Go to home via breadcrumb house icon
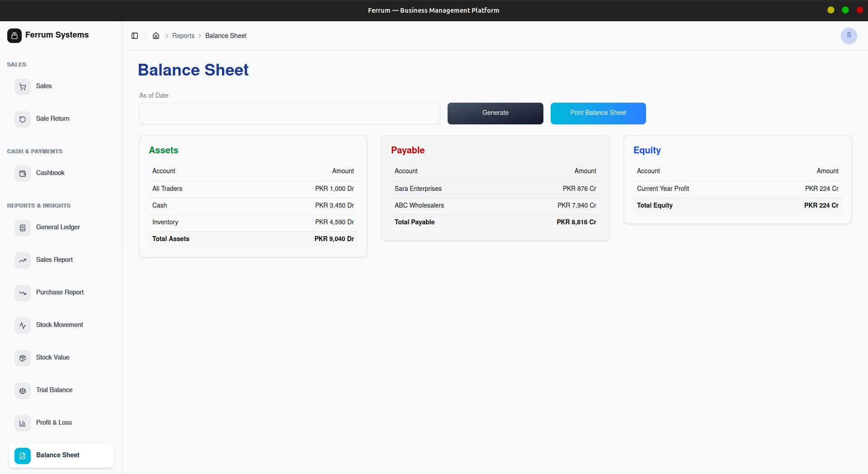 [x=156, y=36]
